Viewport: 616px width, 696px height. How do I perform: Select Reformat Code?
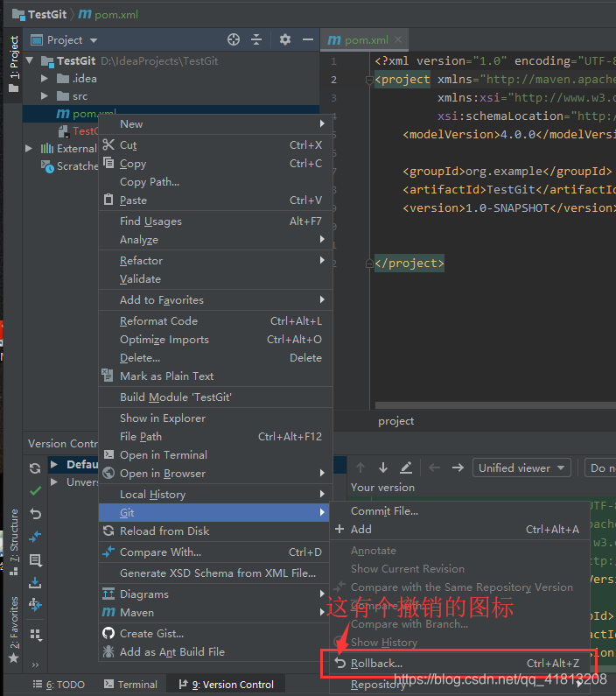point(215,321)
